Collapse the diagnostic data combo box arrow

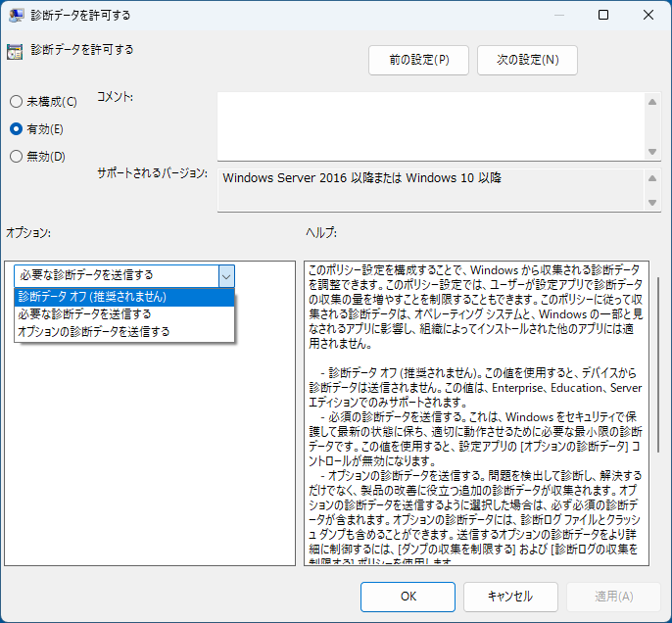click(x=226, y=276)
